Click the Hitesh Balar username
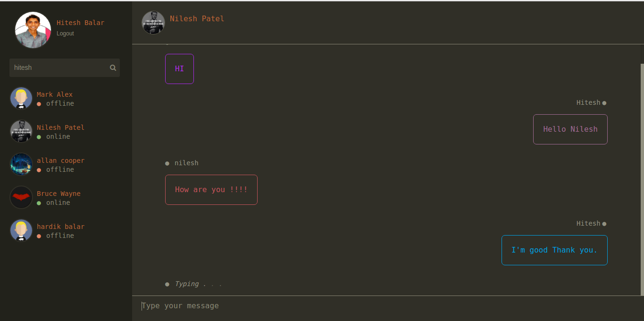This screenshot has width=644, height=321. point(80,23)
